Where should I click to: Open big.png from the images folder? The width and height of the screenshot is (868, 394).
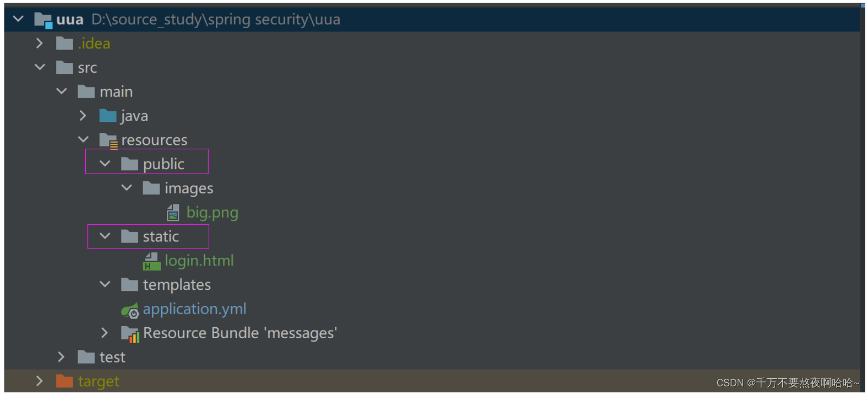pos(213,213)
